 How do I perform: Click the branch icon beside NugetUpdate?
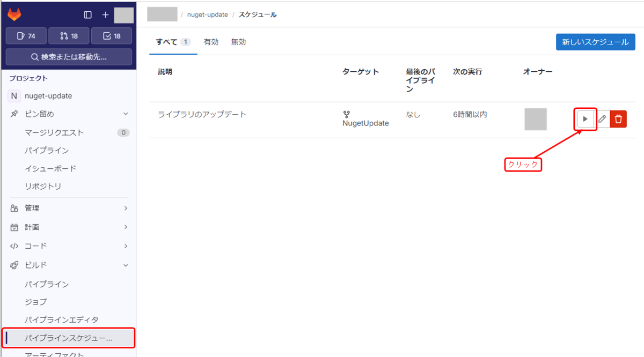point(348,114)
